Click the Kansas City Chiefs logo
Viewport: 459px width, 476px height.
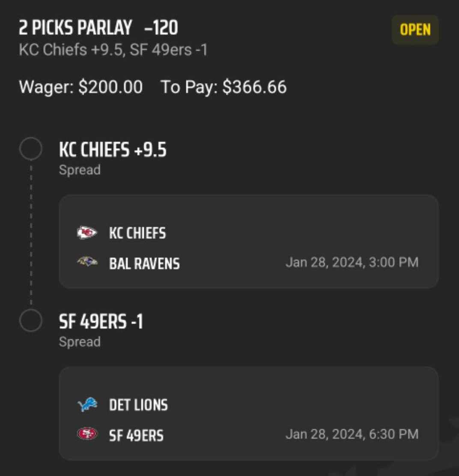click(x=87, y=233)
